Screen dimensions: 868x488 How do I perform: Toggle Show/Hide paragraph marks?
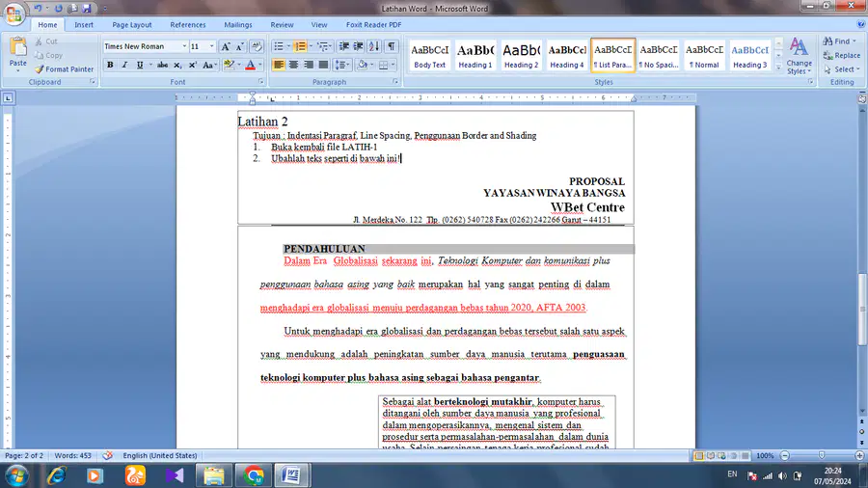coord(392,46)
